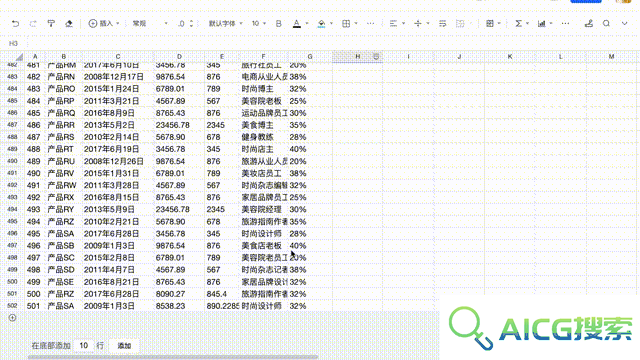Select column C header
Screen dimensions: 640x360
pyautogui.click(x=118, y=57)
